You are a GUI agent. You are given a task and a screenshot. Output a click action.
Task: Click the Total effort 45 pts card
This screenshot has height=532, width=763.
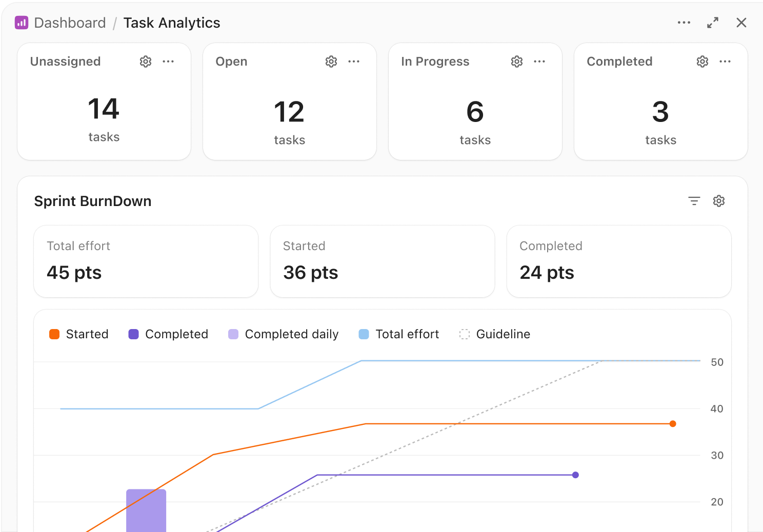click(x=146, y=261)
